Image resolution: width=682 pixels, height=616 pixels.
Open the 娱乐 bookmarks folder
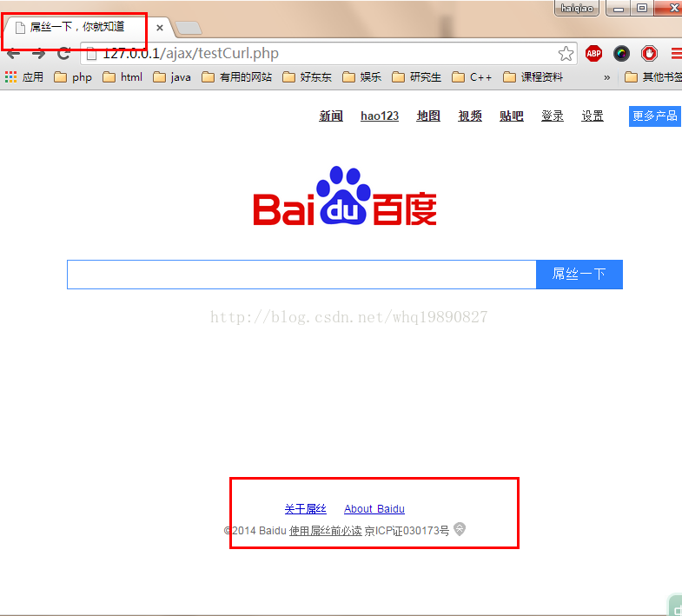click(x=362, y=77)
